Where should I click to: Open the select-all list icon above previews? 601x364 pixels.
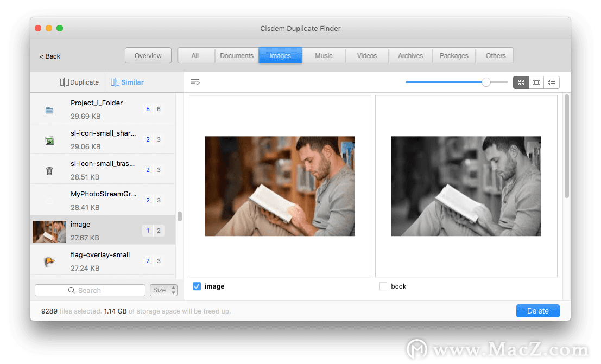tap(195, 82)
